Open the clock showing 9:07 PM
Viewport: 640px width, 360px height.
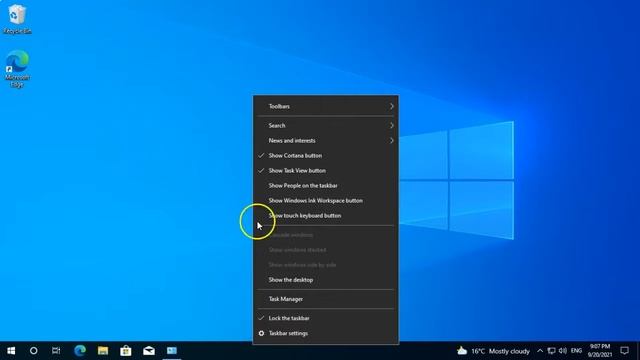(600, 351)
